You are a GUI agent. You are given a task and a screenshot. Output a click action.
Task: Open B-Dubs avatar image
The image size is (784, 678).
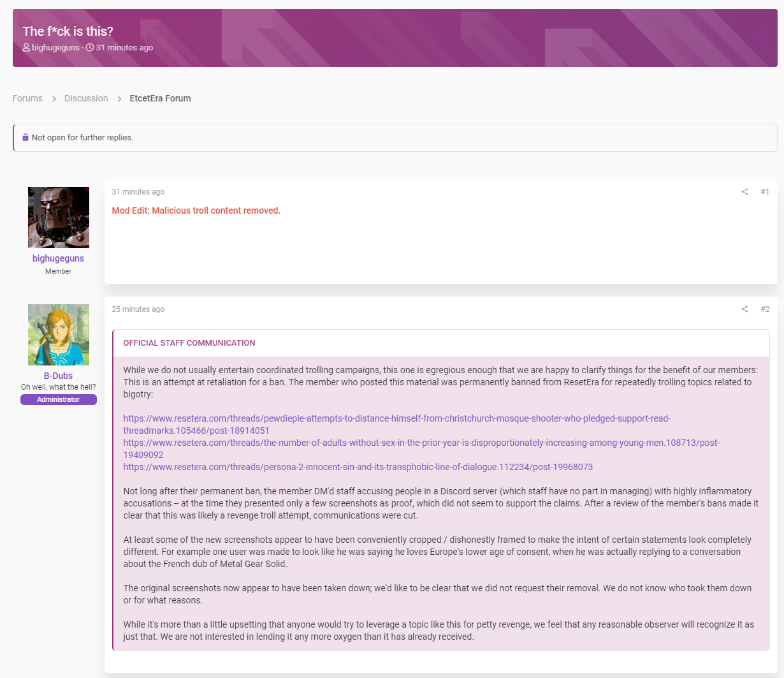click(x=59, y=335)
